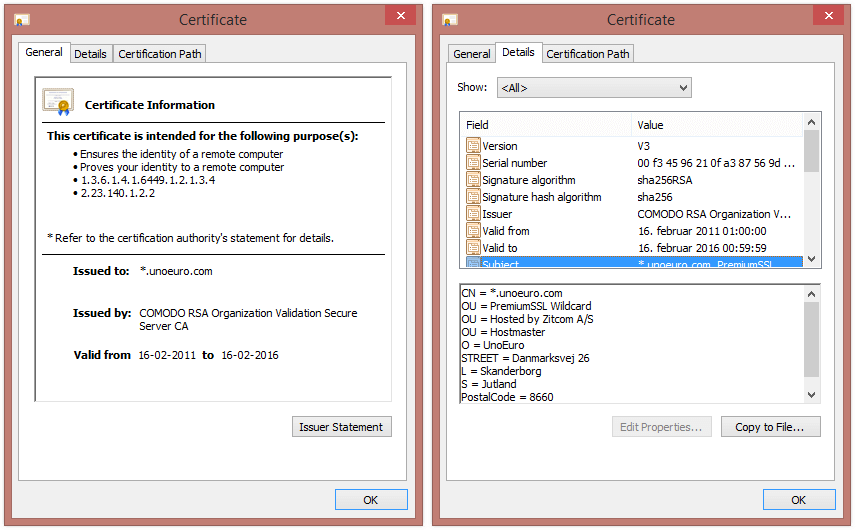The image size is (856, 530).
Task: Select the Signature algorithm row label
Action: click(528, 180)
